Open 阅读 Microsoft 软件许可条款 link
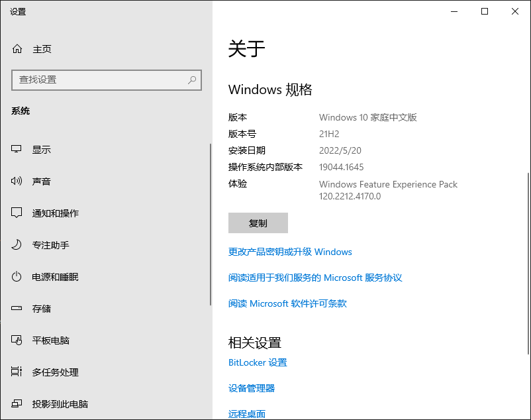Screen dimensions: 531x420 287,303
